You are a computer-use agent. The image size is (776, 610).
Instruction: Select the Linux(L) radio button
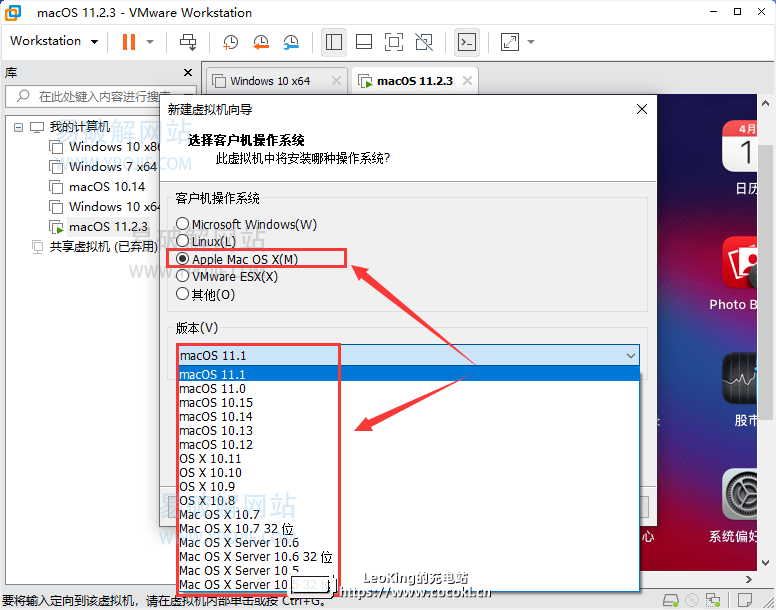click(183, 241)
